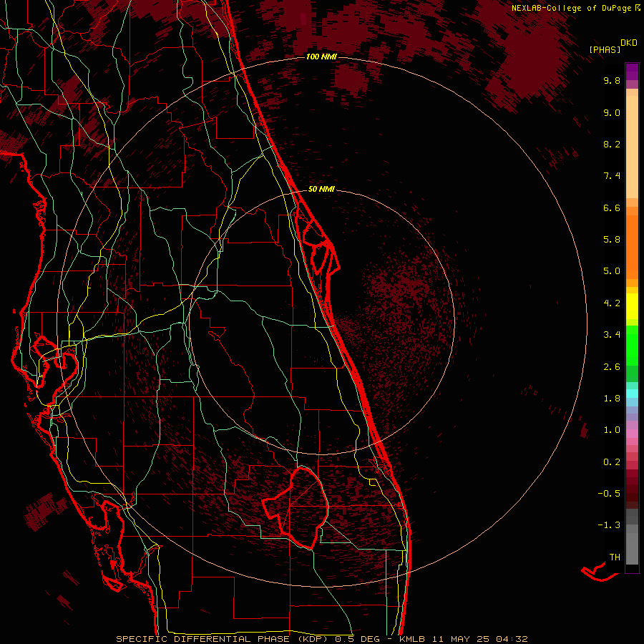Click the 0.5 DEG tilt text in caption

click(356, 639)
